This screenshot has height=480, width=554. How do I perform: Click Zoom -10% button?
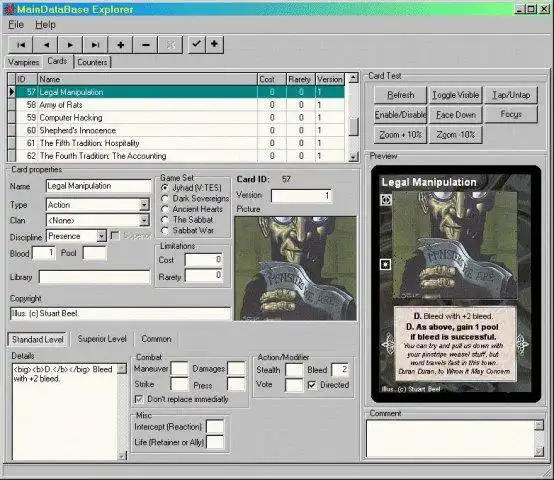point(455,135)
